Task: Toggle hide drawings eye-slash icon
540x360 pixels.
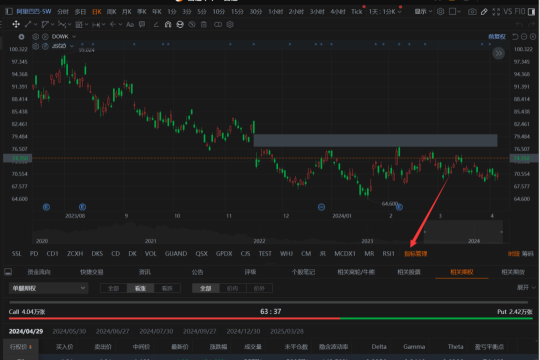Action: click(x=192, y=24)
